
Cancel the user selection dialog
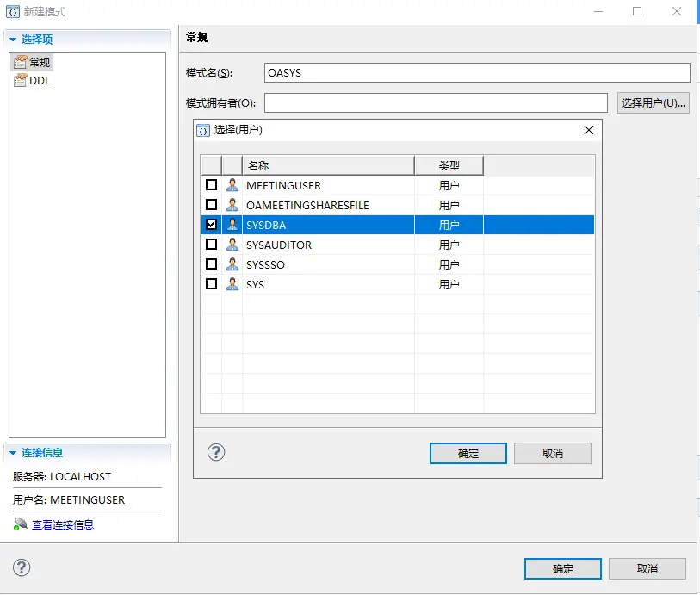[552, 454]
